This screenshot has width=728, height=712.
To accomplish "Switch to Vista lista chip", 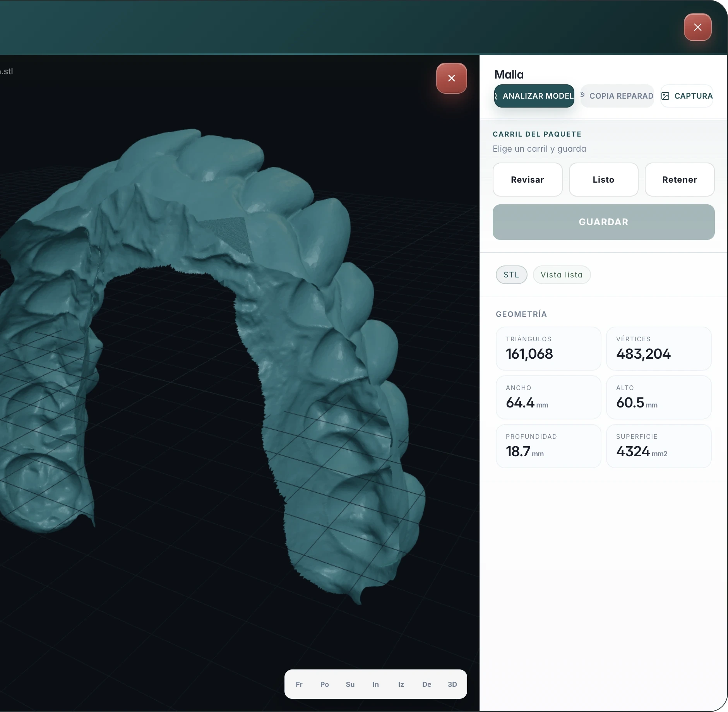I will coord(561,275).
